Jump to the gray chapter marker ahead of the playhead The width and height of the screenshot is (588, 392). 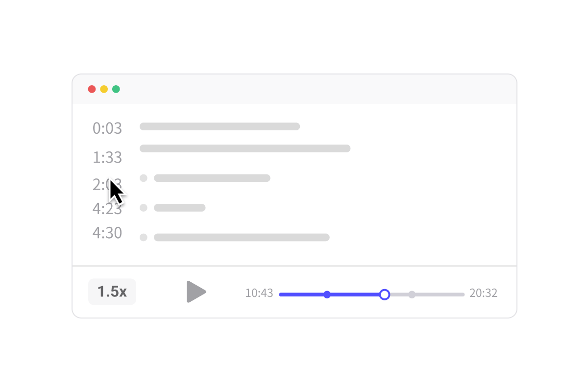412,294
